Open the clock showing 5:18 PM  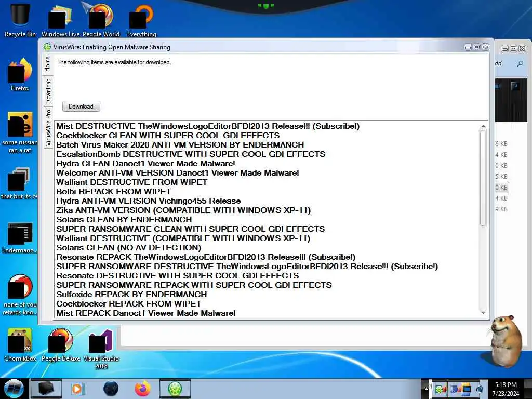point(506,389)
